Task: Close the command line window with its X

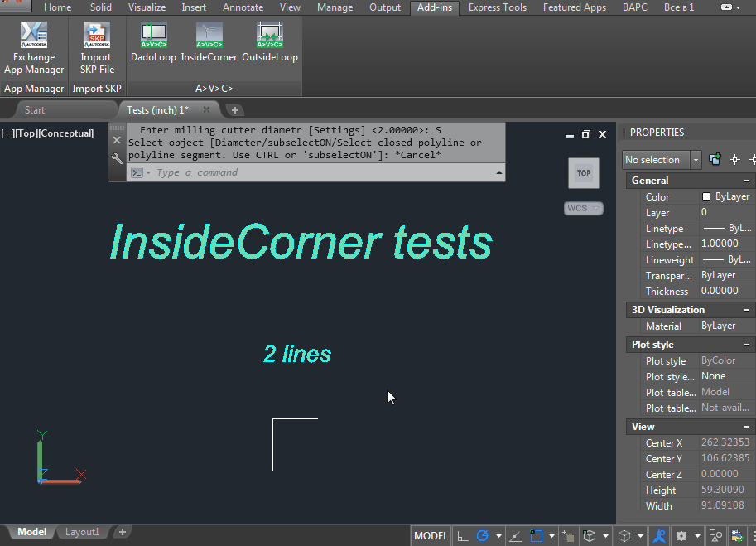Action: 117,140
